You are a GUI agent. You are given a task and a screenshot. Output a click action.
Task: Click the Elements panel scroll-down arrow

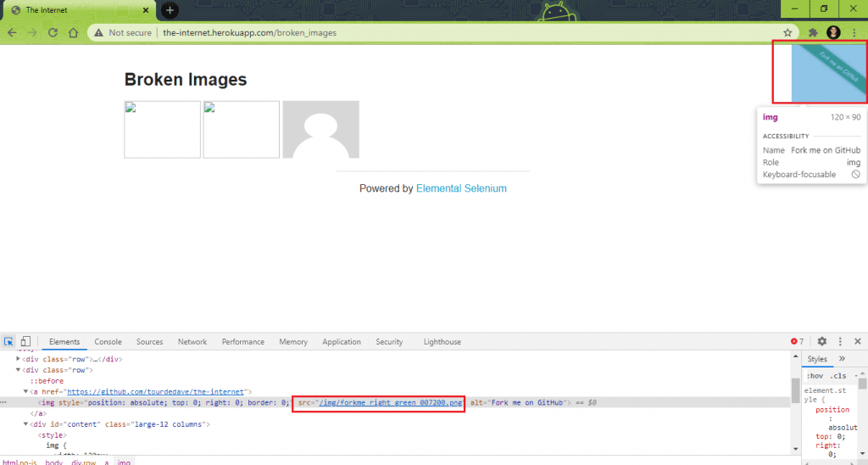click(x=795, y=449)
